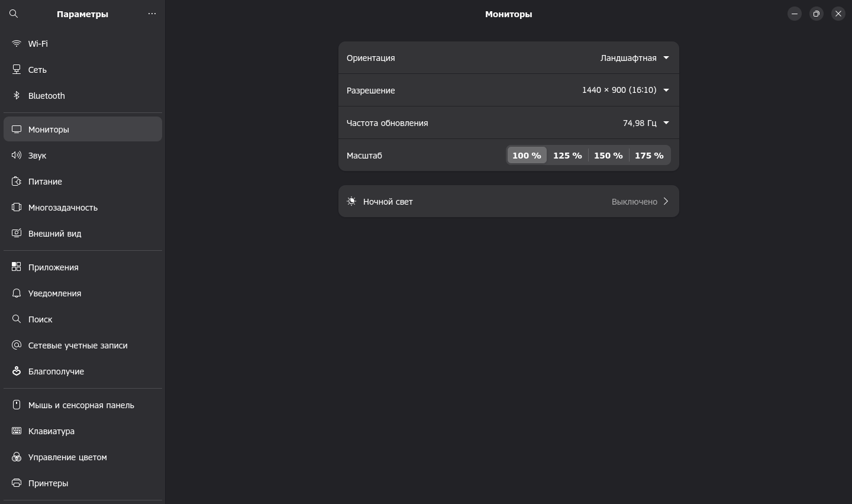
Task: Open Мышь и сенсорная панель settings
Action: (x=81, y=405)
